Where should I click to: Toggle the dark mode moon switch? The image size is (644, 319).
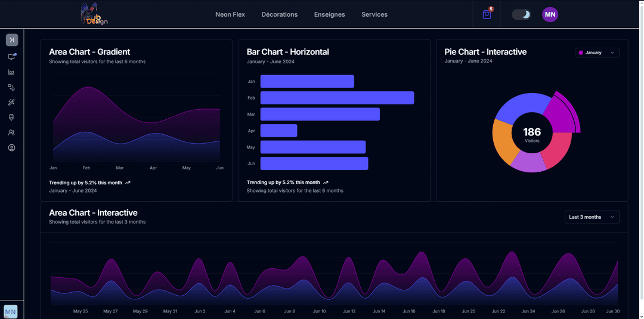(521, 15)
